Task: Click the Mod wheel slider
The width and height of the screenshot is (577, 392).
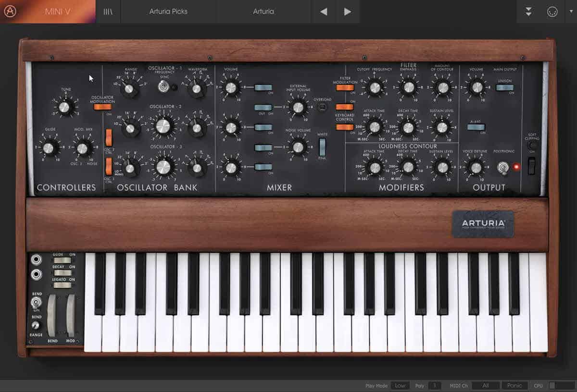Action: pos(71,315)
